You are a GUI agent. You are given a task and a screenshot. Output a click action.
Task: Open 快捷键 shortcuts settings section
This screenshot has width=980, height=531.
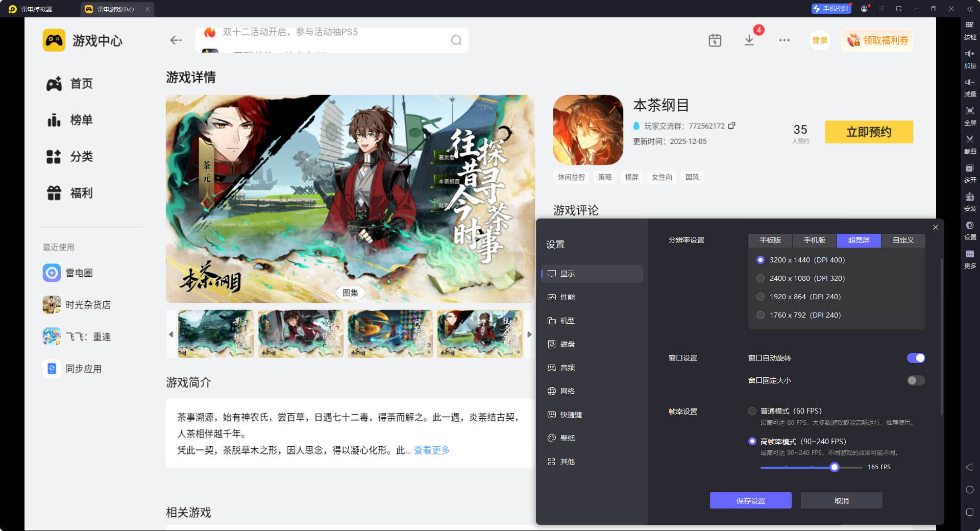tap(592, 415)
